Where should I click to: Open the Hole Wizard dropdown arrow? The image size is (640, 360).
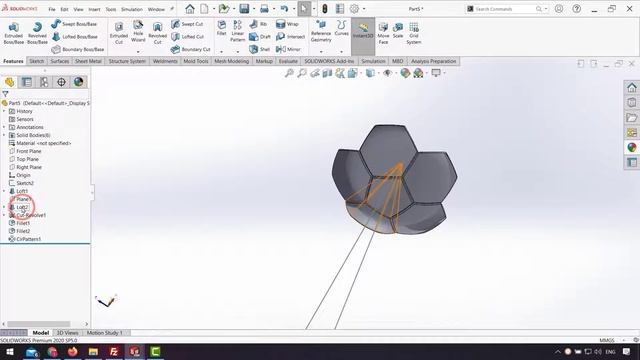138,52
